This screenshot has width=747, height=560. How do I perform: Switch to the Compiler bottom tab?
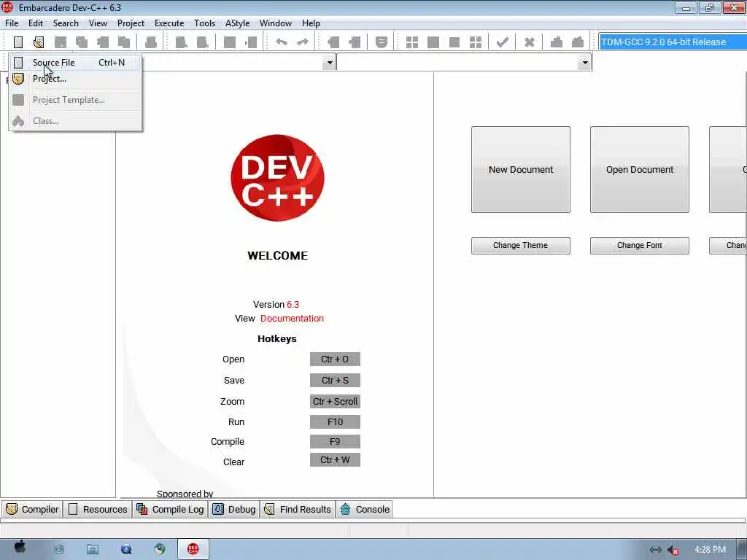coord(32,509)
